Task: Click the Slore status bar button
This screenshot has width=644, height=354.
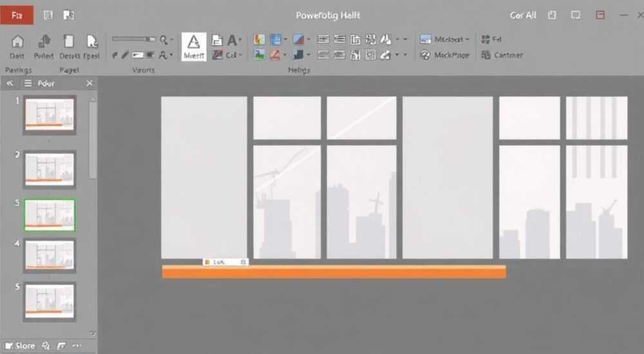Action: click(x=20, y=346)
